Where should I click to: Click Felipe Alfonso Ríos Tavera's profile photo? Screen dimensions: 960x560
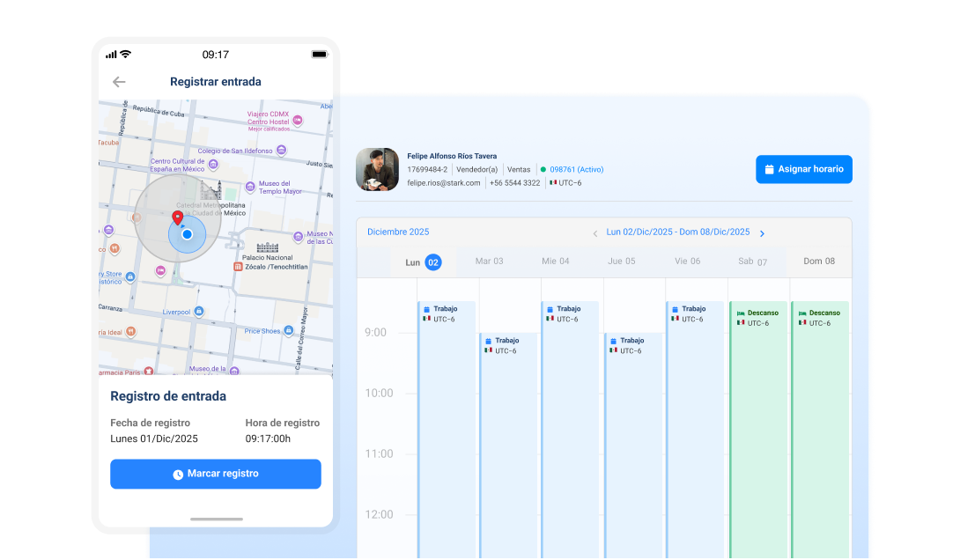click(x=377, y=169)
